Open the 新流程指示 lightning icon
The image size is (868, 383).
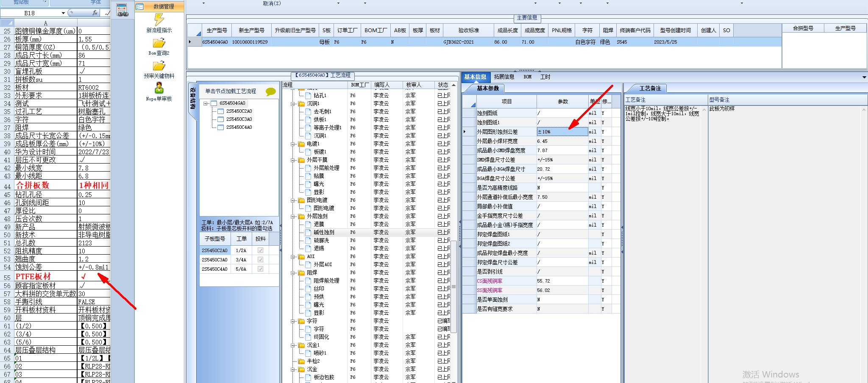pyautogui.click(x=159, y=19)
